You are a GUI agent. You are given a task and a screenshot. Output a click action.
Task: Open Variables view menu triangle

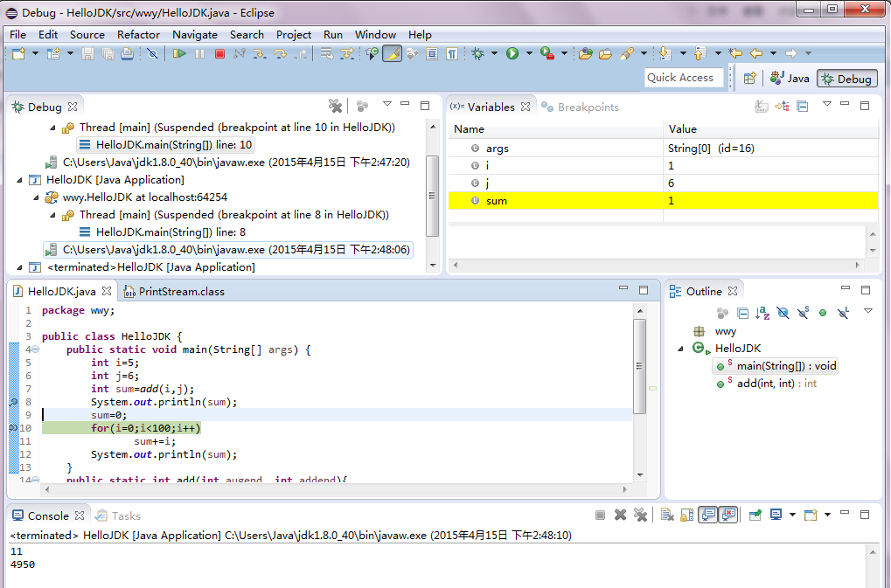coord(827,104)
